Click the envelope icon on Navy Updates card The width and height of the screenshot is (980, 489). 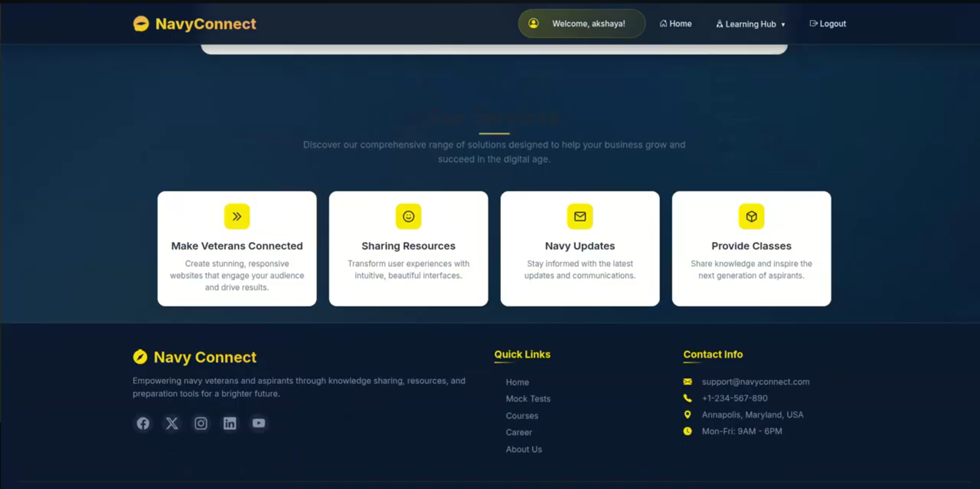click(580, 216)
